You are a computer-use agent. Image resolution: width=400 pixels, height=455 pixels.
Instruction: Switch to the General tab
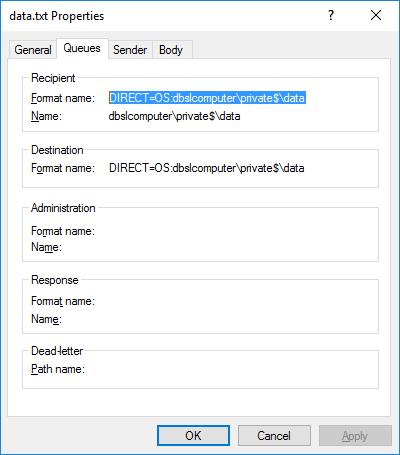point(33,50)
